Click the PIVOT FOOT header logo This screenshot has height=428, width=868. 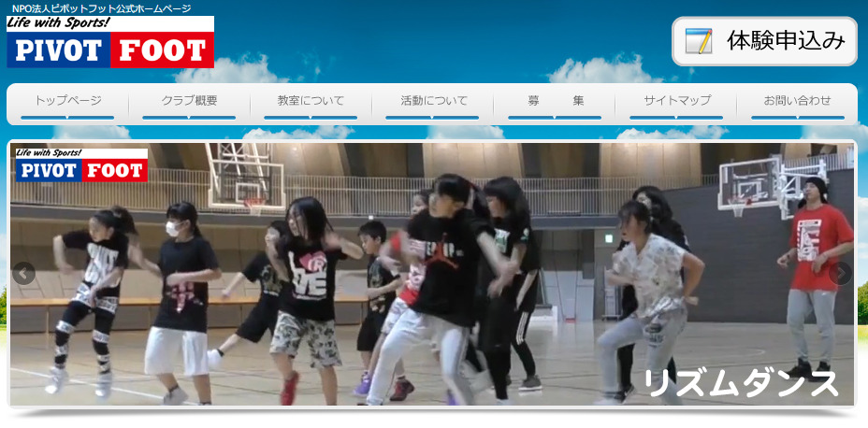click(110, 42)
